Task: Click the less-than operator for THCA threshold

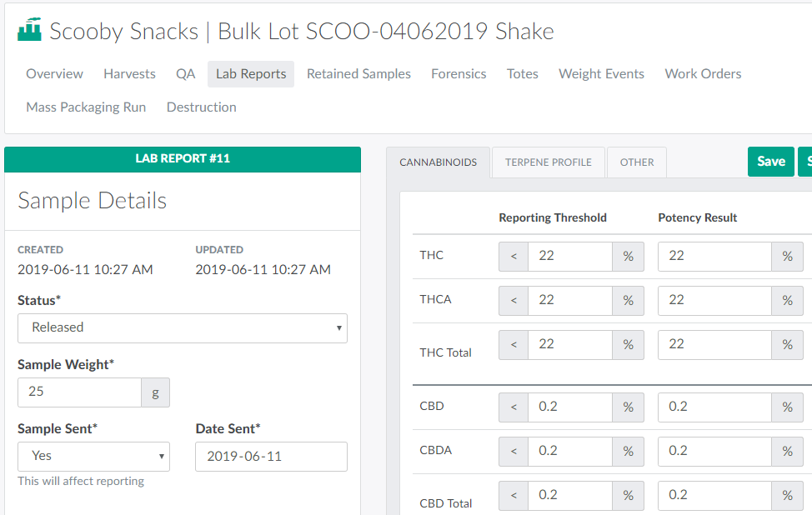Action: coord(514,300)
